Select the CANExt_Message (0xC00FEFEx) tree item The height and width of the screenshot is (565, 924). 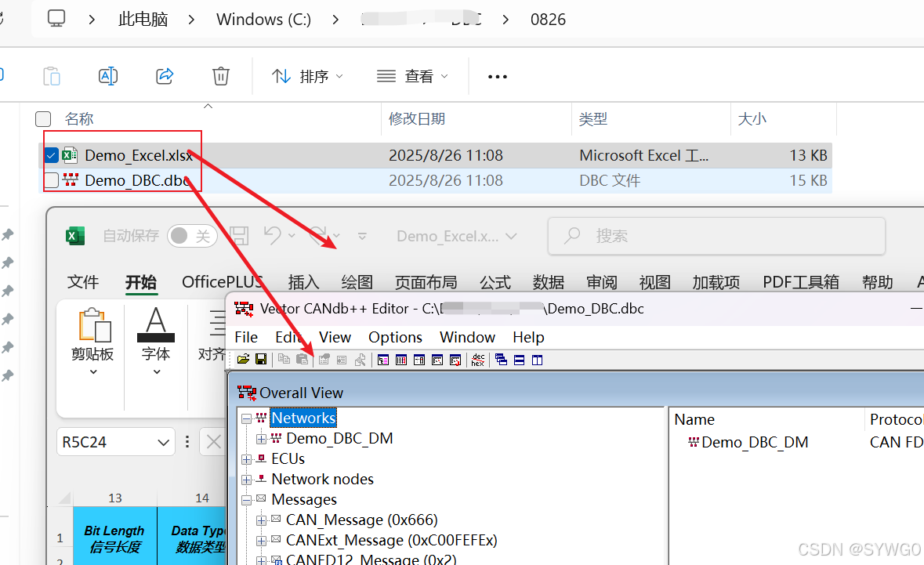[x=391, y=540]
